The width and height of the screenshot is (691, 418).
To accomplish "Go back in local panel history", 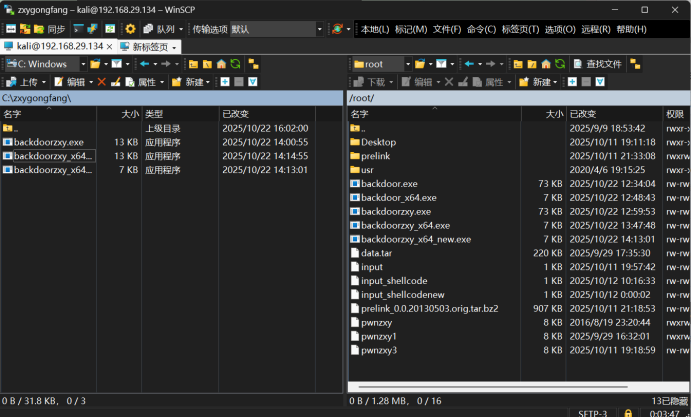I will coord(145,64).
